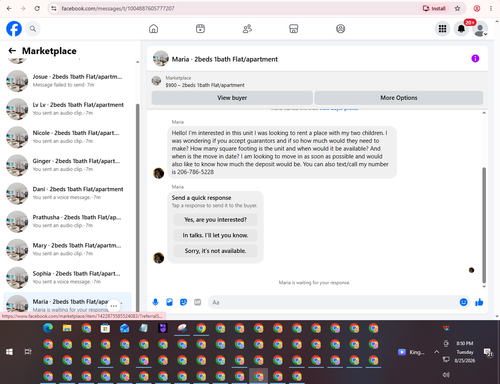Click View buyer button

tap(232, 98)
